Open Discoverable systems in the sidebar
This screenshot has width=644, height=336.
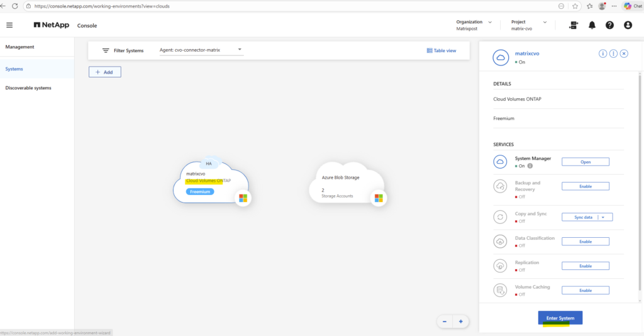click(28, 87)
